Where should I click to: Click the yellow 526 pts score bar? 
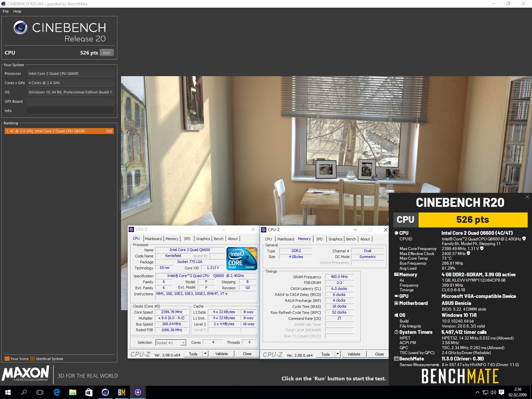tap(473, 220)
